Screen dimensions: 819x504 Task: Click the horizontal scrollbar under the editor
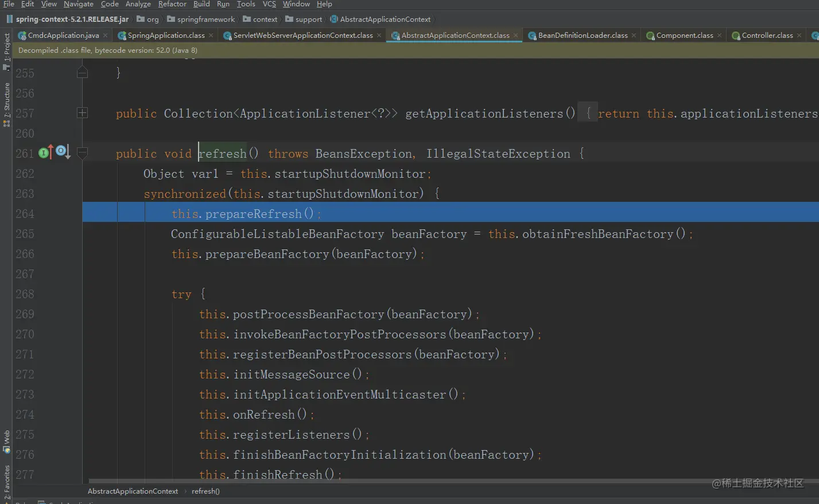(x=402, y=481)
